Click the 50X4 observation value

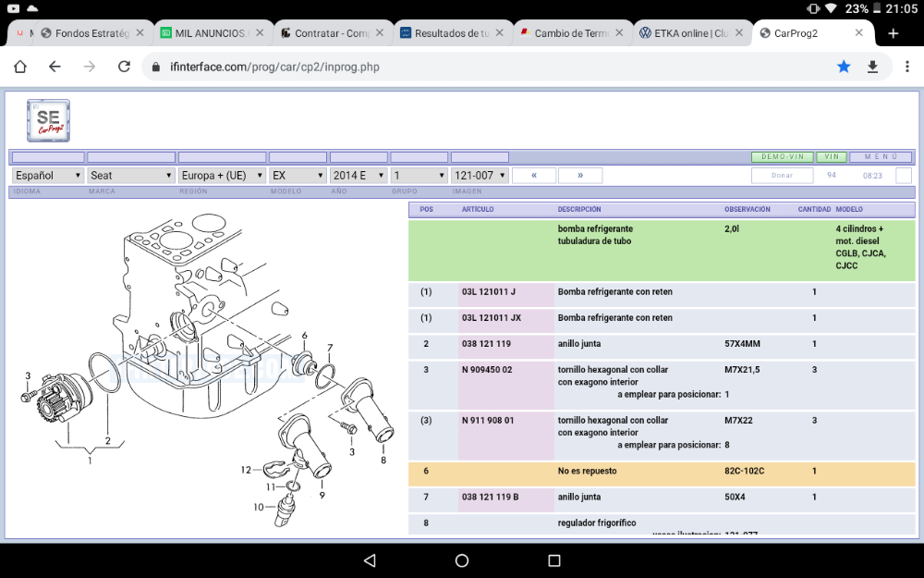pos(735,497)
